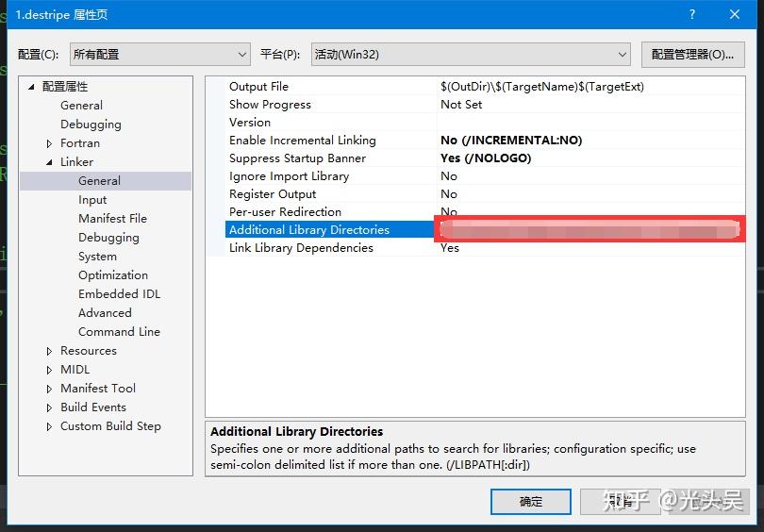Select the Suppress Startup Banner value
This screenshot has width=764, height=532.
pos(486,158)
